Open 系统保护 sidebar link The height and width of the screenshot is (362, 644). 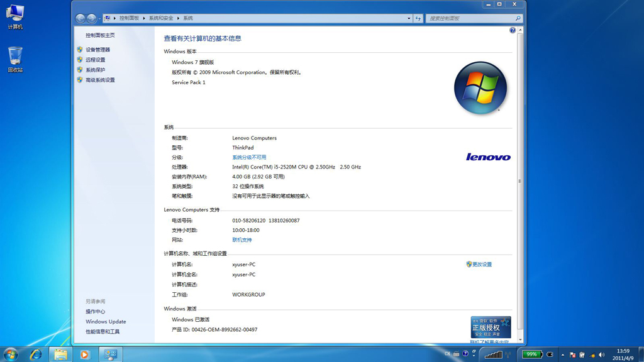pos(96,70)
